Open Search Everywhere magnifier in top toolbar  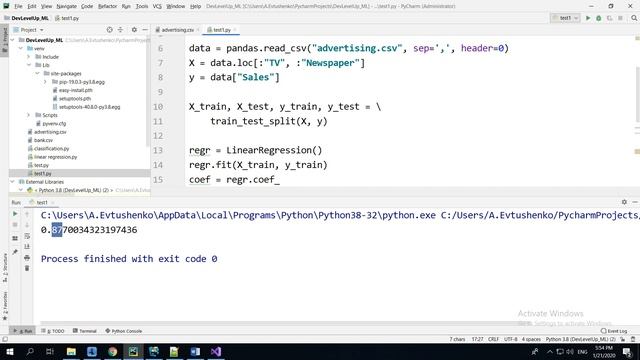click(634, 18)
